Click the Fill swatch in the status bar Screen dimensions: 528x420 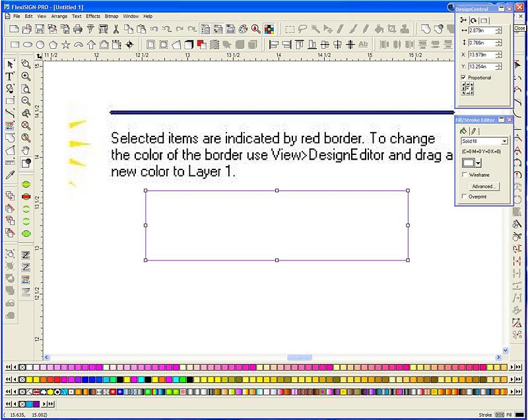tap(519, 415)
